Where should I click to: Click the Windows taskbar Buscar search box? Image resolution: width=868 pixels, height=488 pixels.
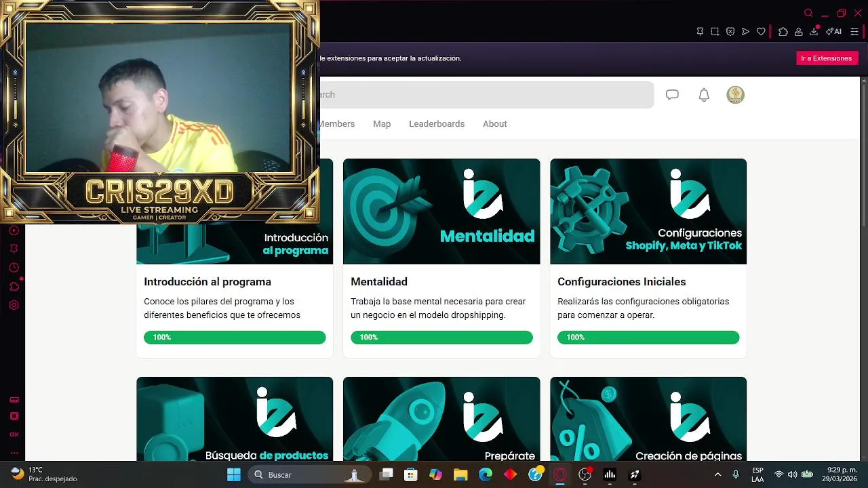(309, 474)
